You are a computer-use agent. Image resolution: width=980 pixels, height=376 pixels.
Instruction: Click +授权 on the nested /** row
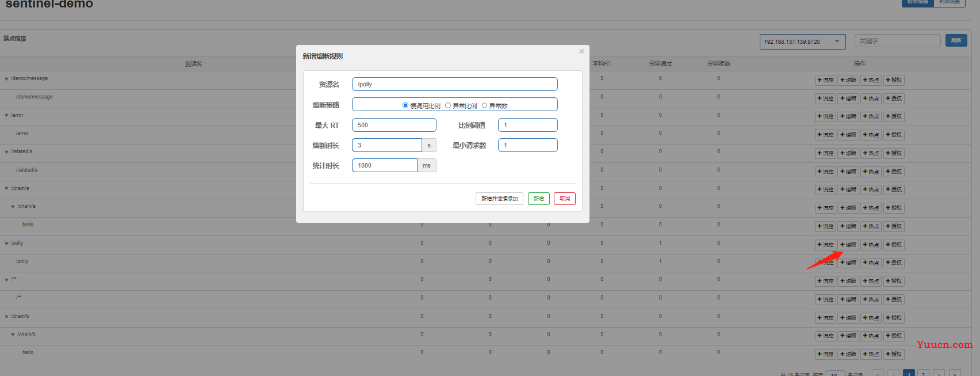click(x=894, y=299)
